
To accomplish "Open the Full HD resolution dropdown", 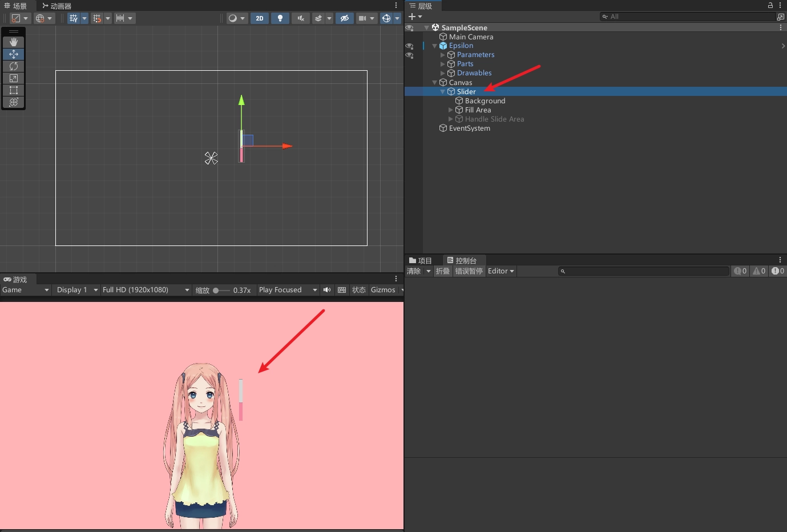I will pyautogui.click(x=146, y=290).
